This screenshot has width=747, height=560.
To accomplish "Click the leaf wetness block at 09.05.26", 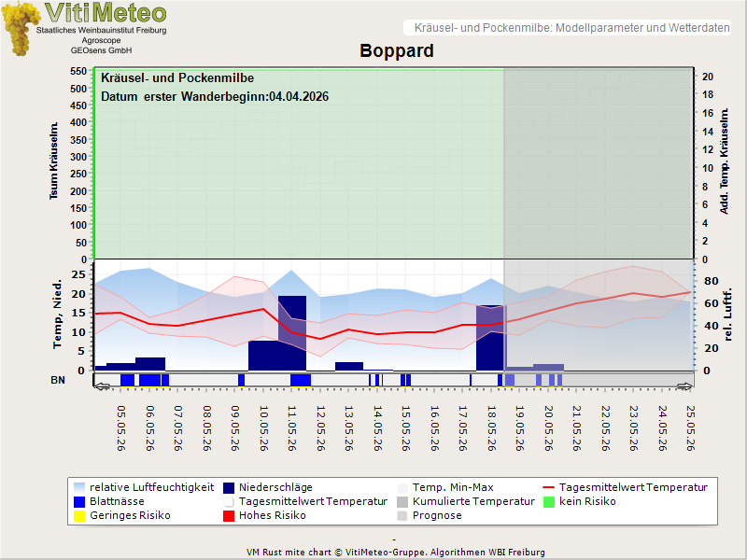I will tap(241, 380).
